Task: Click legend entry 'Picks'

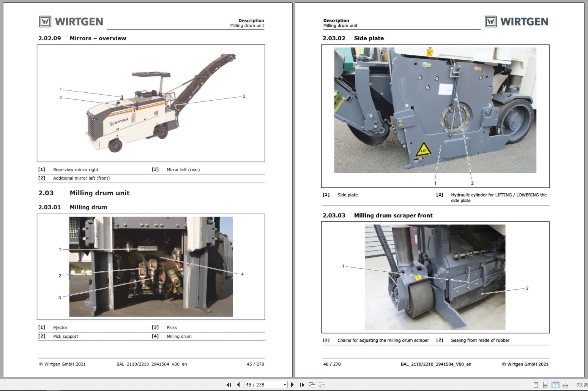Action: click(x=172, y=328)
